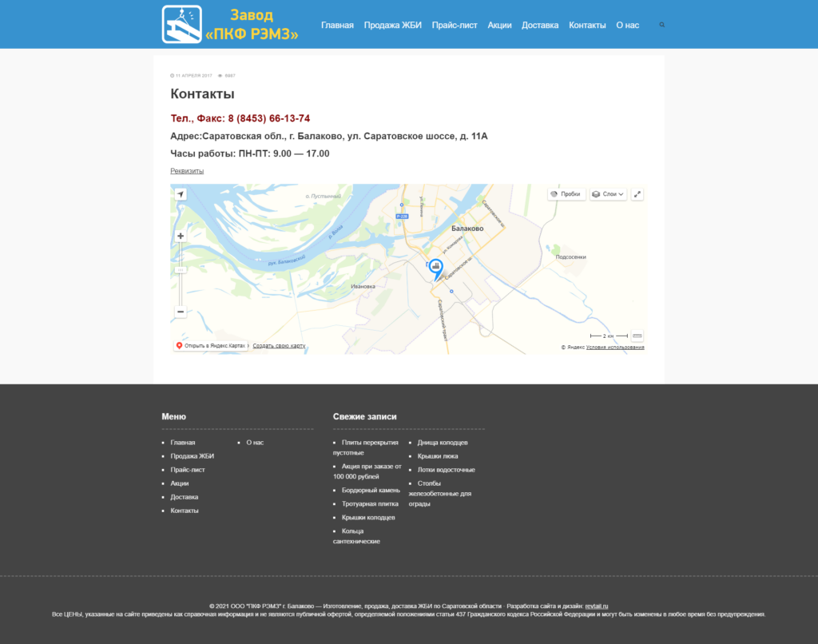
Task: Open the Реквизиты link
Action: pyautogui.click(x=187, y=171)
